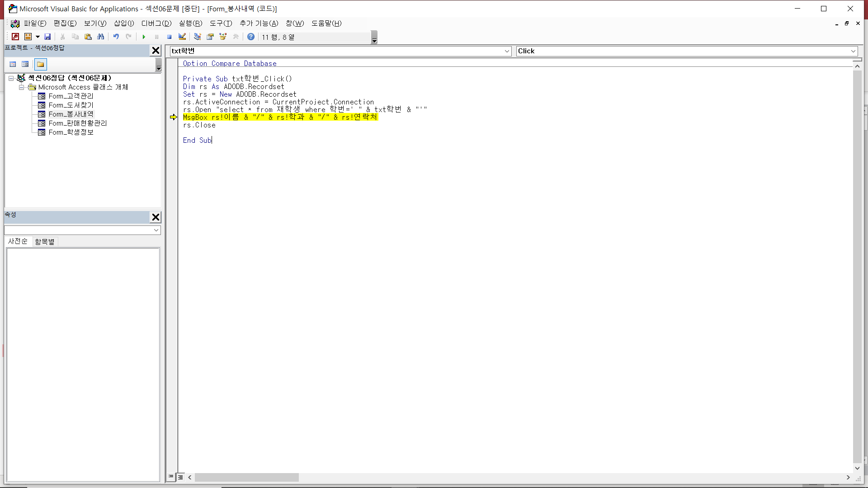The width and height of the screenshot is (868, 488).
Task: Click the Save toolbar icon
Action: point(47,37)
